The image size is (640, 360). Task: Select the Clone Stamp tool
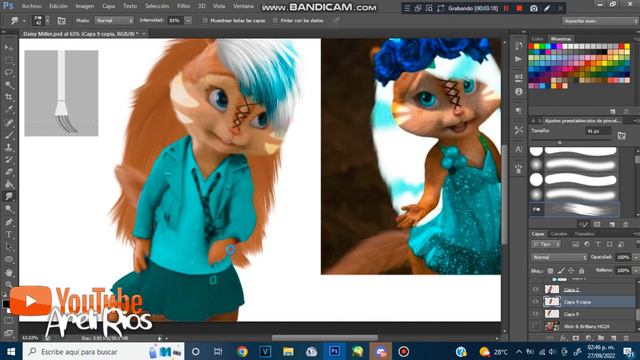(x=9, y=147)
